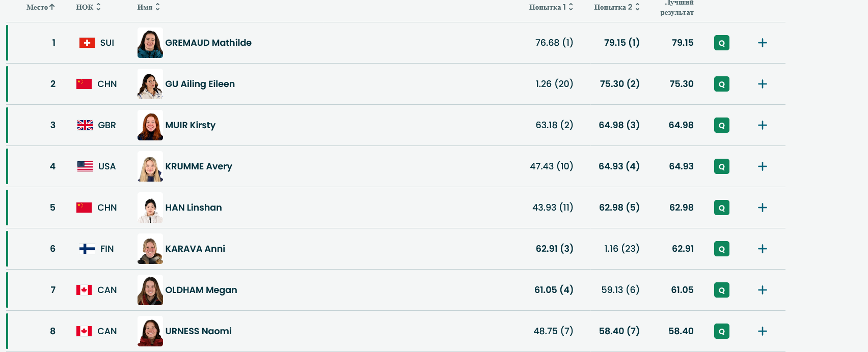Screen dimensions: 868x352
Task: Expand details for Gremaud Mathilde row
Action: [762, 43]
